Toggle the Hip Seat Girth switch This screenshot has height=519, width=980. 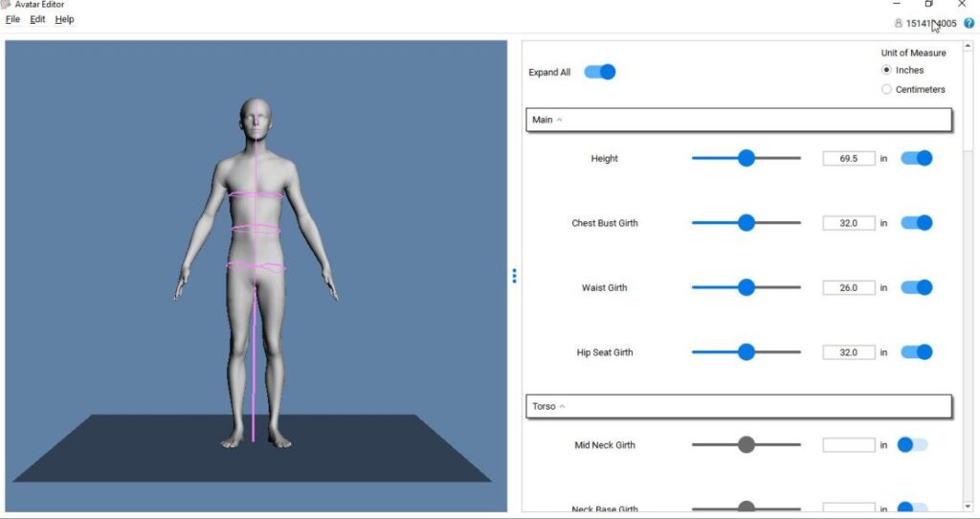click(x=916, y=352)
